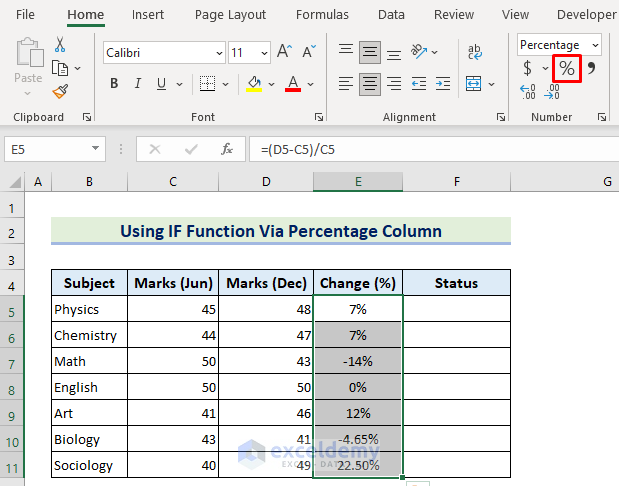Click Increase Decimal icon
Image resolution: width=619 pixels, height=486 pixels.
pos(527,91)
